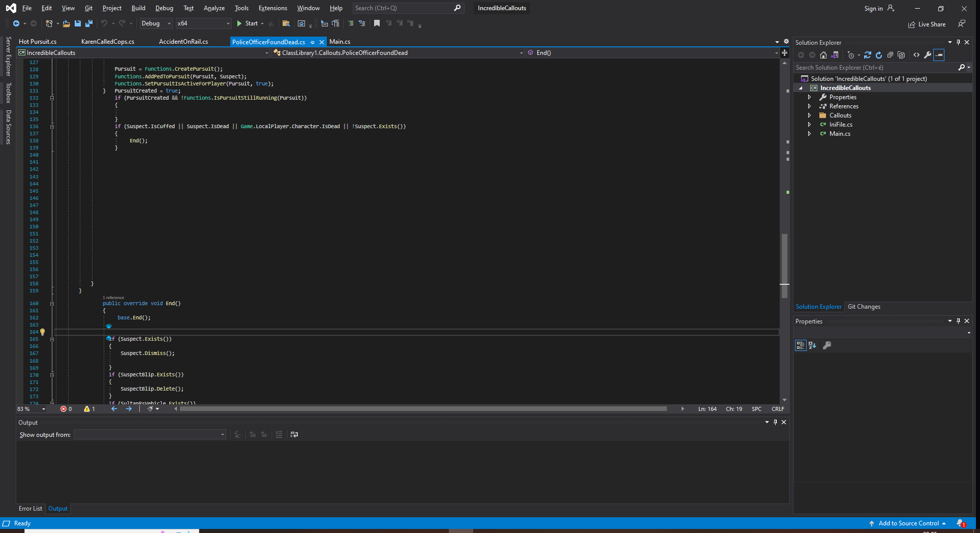The image size is (980, 533).
Task: Open the Extensions menu
Action: 272,8
